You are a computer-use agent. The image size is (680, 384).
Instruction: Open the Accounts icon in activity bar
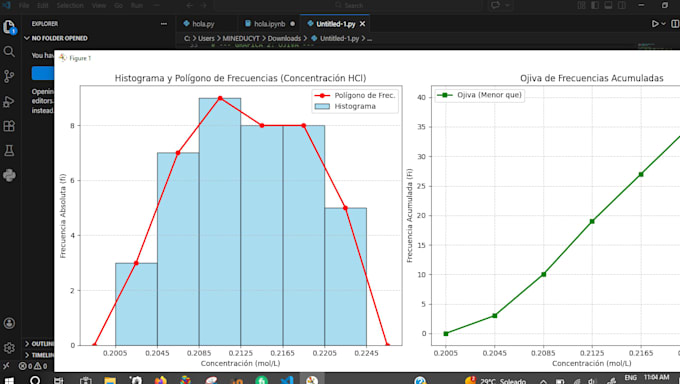[9, 323]
